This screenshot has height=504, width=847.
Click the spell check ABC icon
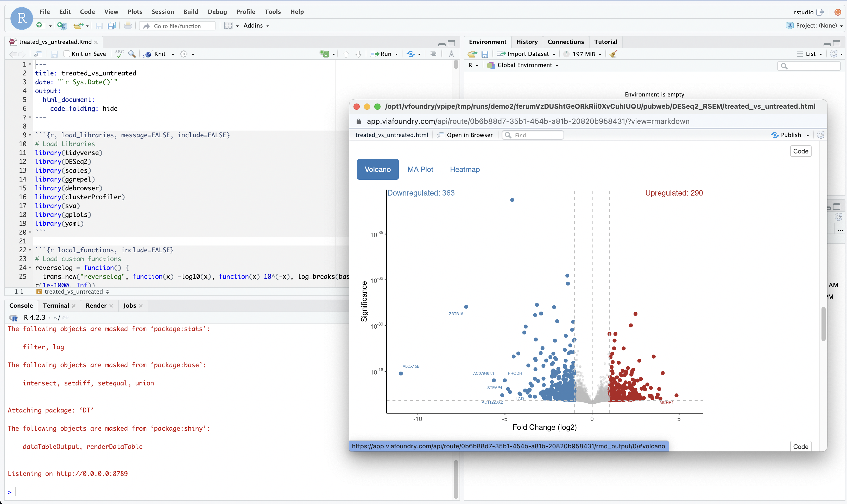coord(119,54)
